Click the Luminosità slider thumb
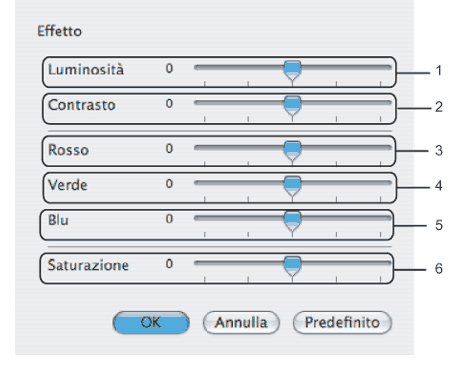 pyautogui.click(x=292, y=71)
